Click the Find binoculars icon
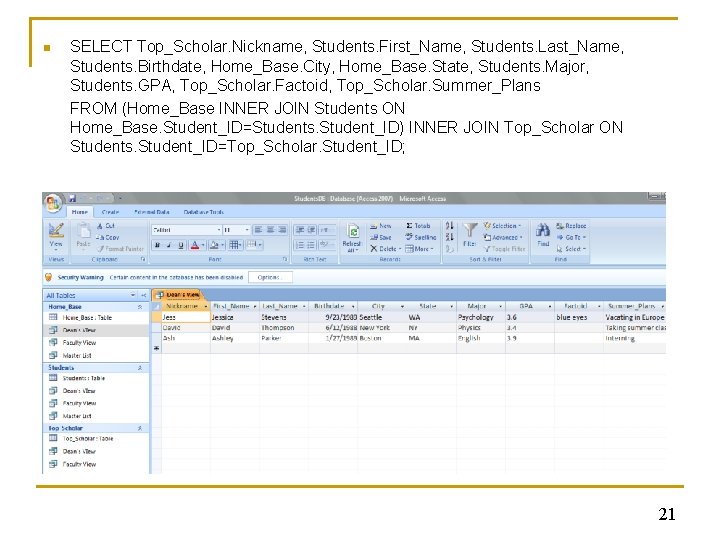The height and width of the screenshot is (540, 720). [543, 230]
